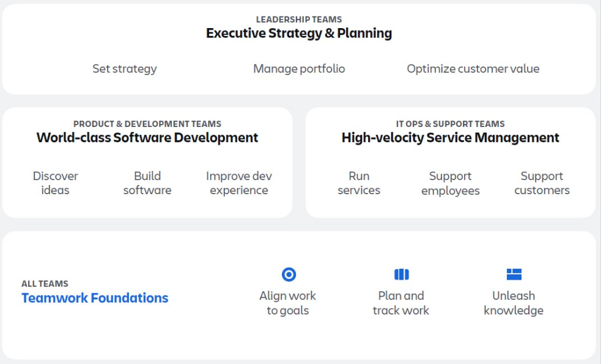Click World-class Software Development heading
This screenshot has width=601, height=364.
tap(147, 137)
